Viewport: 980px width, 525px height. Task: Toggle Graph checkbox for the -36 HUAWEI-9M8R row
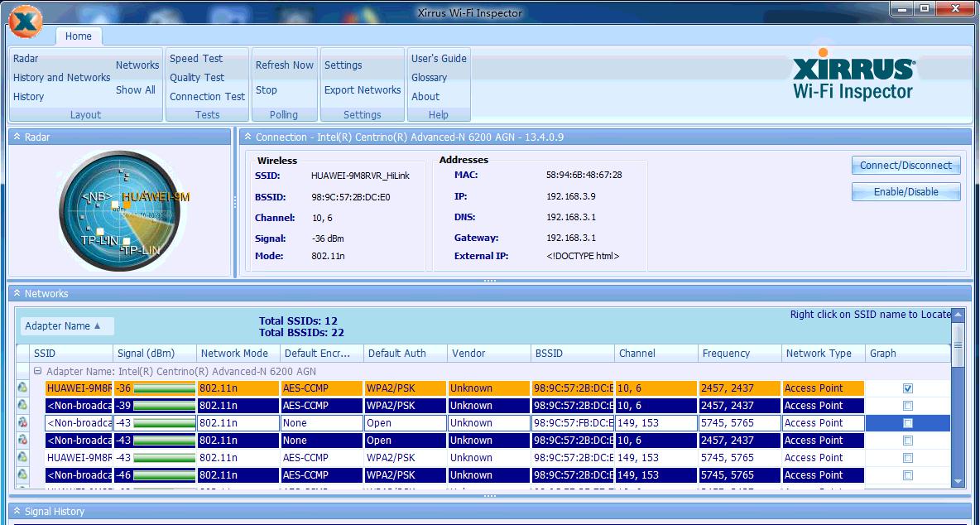point(907,388)
